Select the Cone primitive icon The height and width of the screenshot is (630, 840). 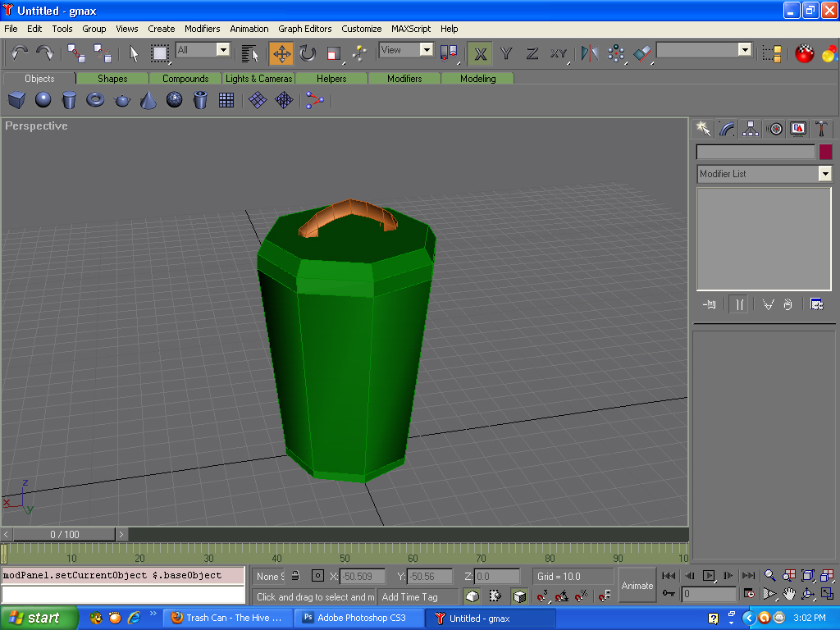click(148, 100)
